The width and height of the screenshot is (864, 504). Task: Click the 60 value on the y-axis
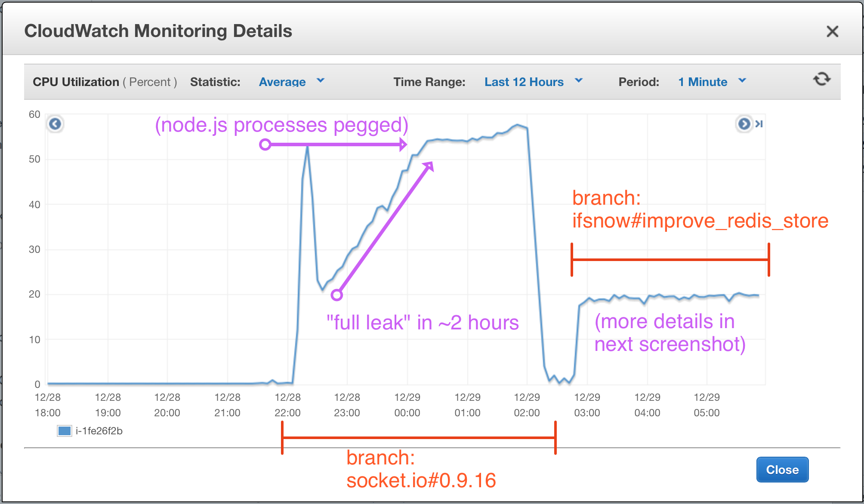click(x=34, y=114)
